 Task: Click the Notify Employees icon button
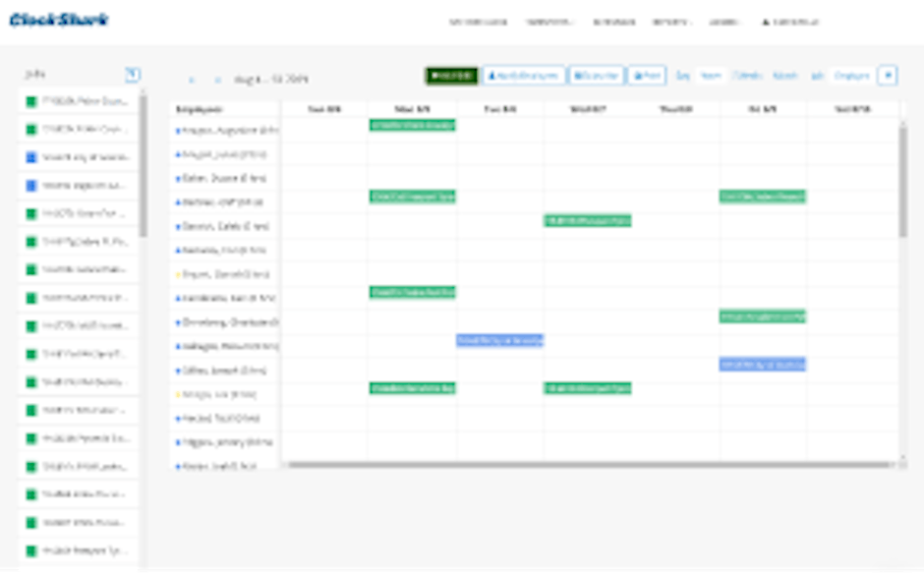tap(492, 74)
